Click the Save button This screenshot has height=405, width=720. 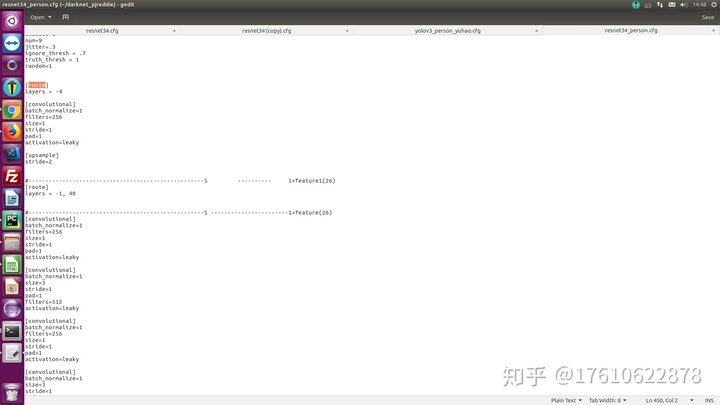[707, 17]
